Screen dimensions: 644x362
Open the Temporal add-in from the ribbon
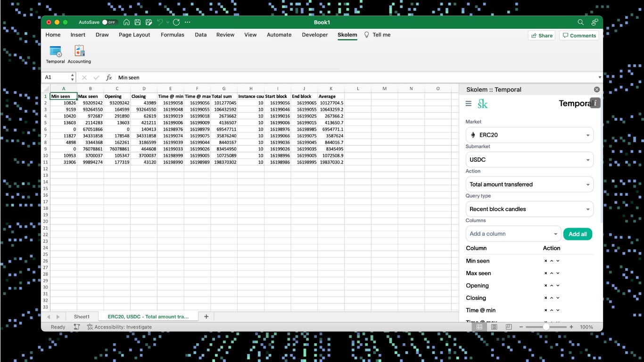tap(56, 55)
